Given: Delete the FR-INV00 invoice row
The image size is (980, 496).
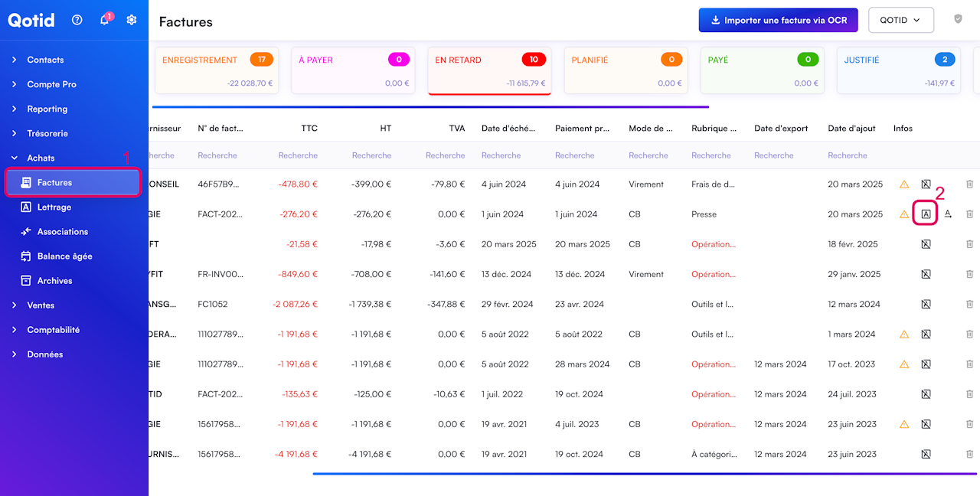Looking at the screenshot, I should [969, 274].
